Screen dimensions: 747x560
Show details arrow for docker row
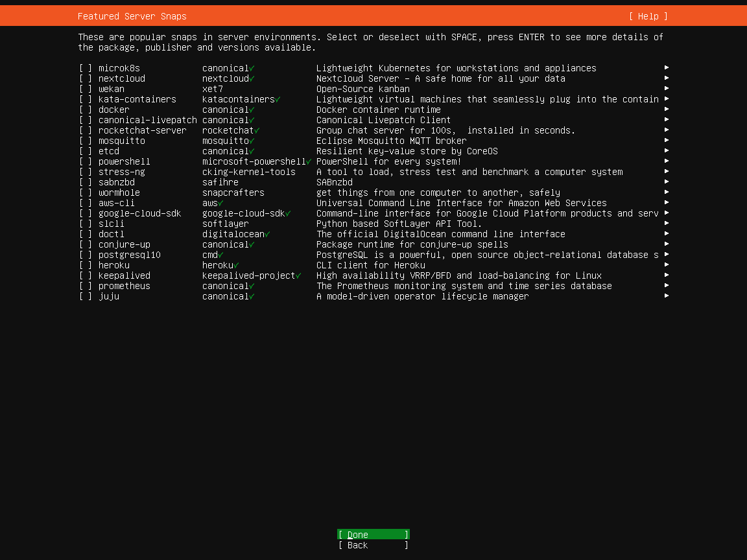(x=667, y=109)
